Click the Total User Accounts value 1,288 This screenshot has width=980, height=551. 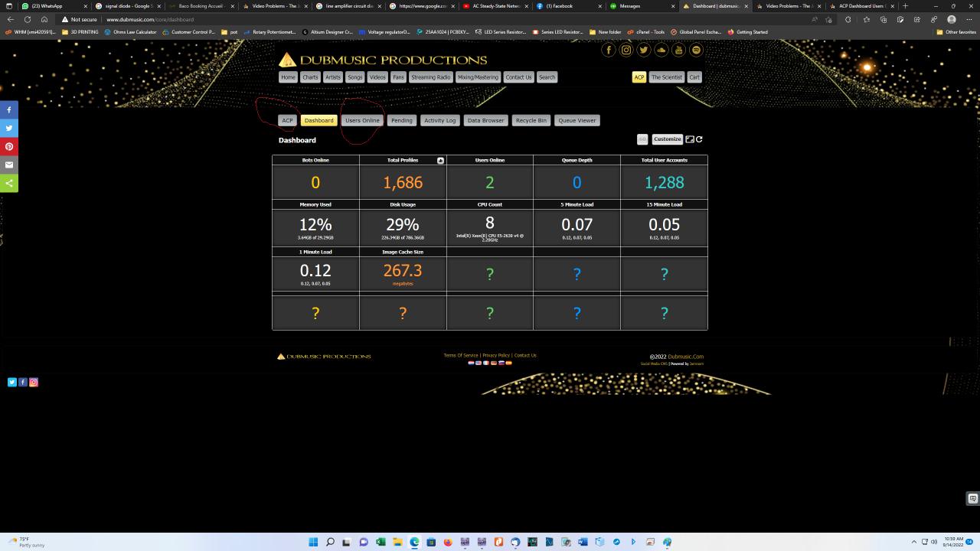point(664,182)
